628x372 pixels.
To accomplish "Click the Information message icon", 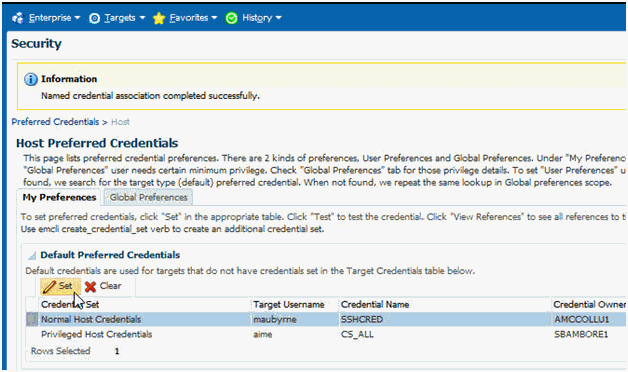I will [31, 79].
